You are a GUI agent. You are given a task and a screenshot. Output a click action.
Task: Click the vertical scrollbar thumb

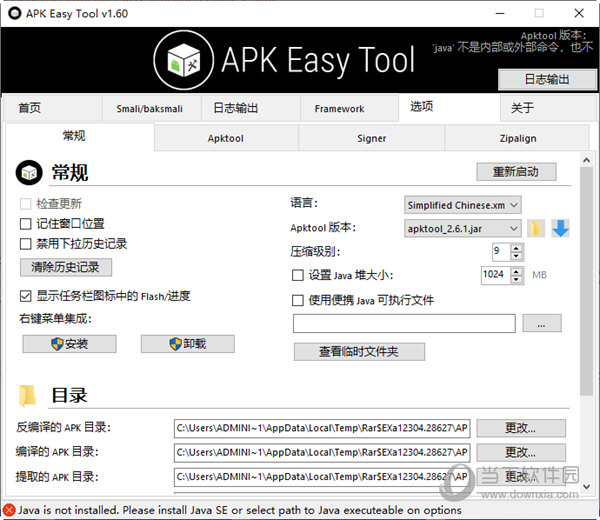point(586,281)
